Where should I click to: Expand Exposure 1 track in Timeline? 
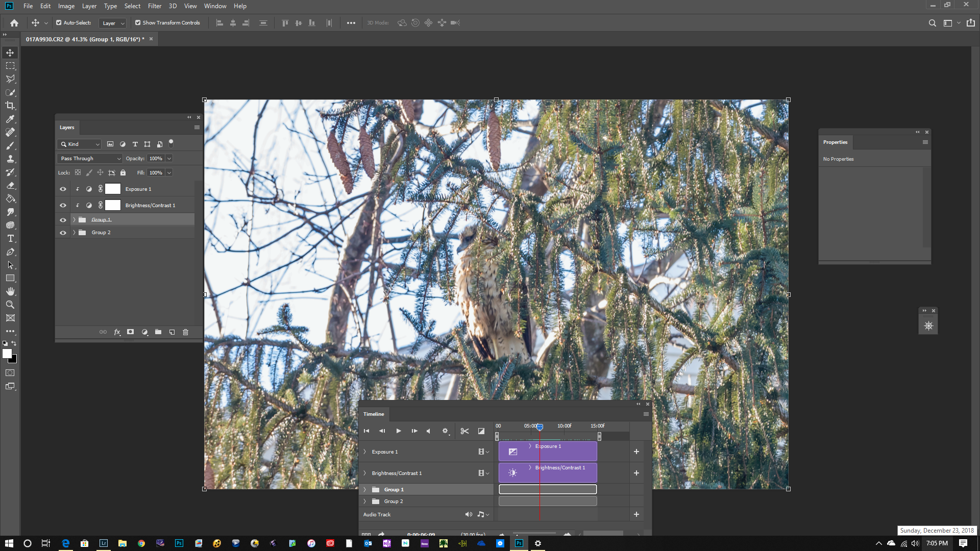pyautogui.click(x=365, y=452)
